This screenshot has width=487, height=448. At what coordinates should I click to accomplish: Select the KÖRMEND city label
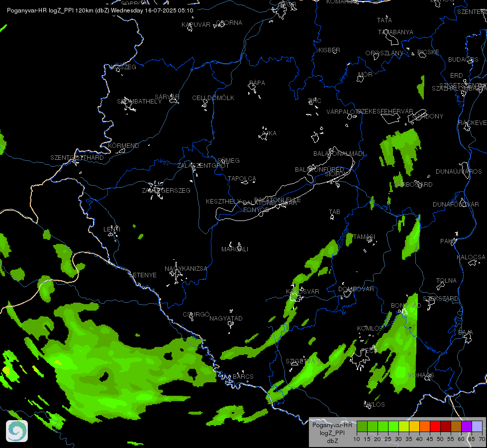[123, 146]
